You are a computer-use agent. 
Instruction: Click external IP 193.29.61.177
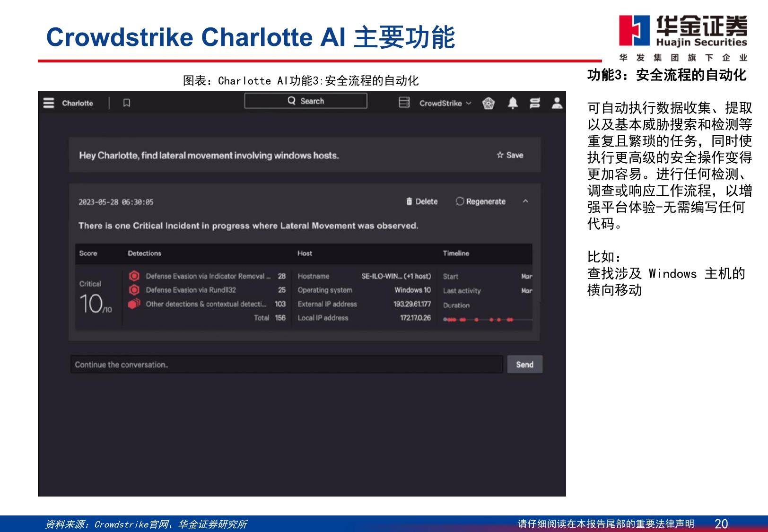[412, 304]
